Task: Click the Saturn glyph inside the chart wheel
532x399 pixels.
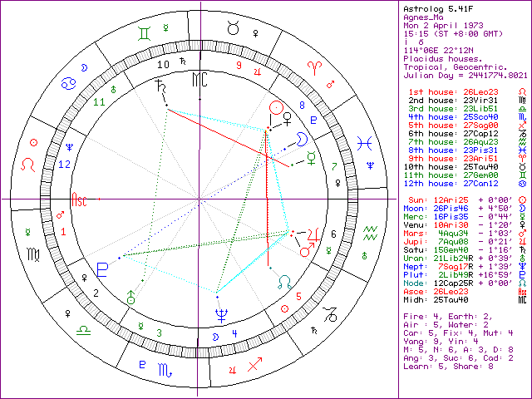Action: tap(158, 86)
